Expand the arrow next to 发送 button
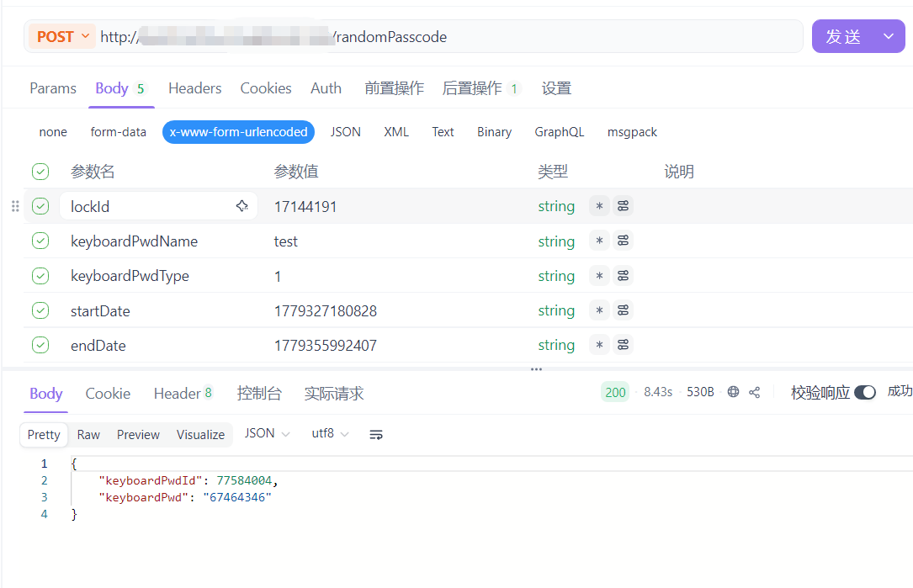Screen dimensions: 913x588 889,36
